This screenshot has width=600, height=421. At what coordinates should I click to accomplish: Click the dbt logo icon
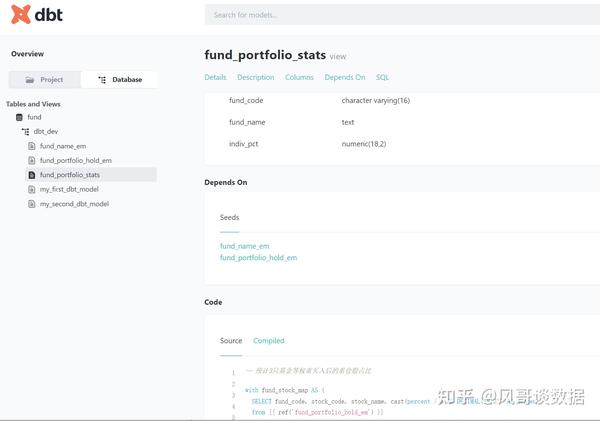pyautogui.click(x=20, y=15)
